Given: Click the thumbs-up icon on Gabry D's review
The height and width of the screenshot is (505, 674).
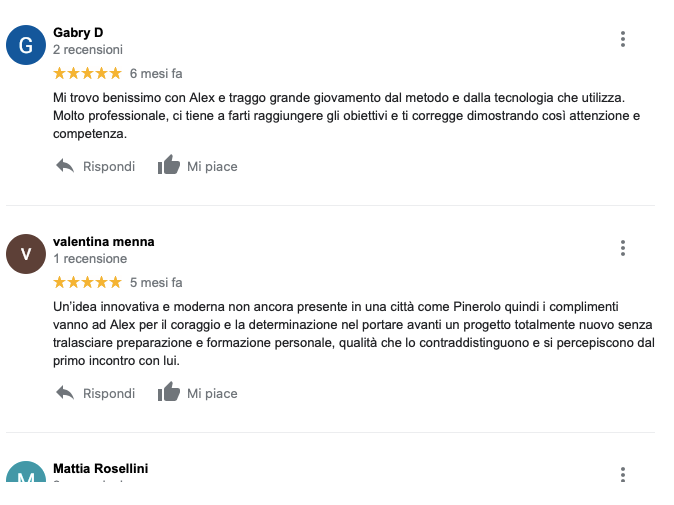Looking at the screenshot, I should (x=168, y=166).
